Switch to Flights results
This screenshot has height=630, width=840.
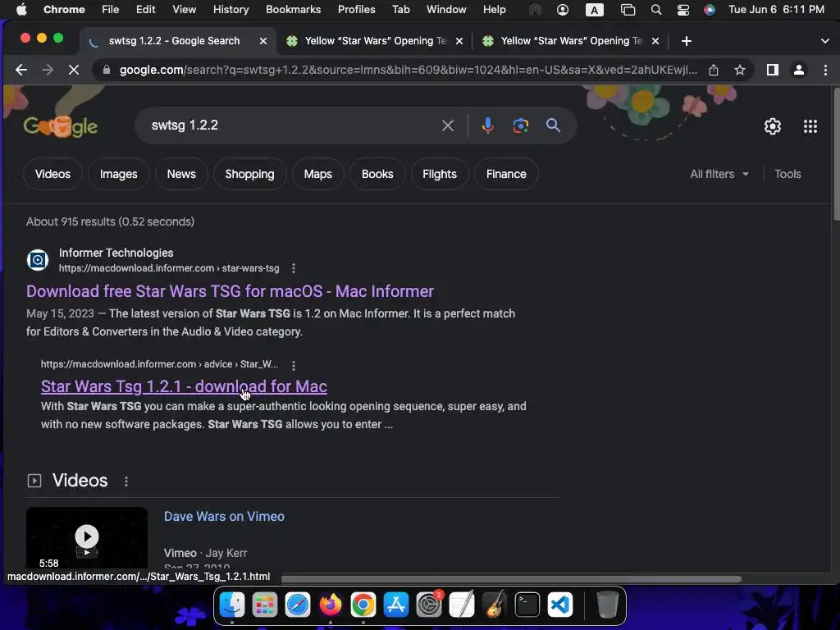click(x=440, y=174)
